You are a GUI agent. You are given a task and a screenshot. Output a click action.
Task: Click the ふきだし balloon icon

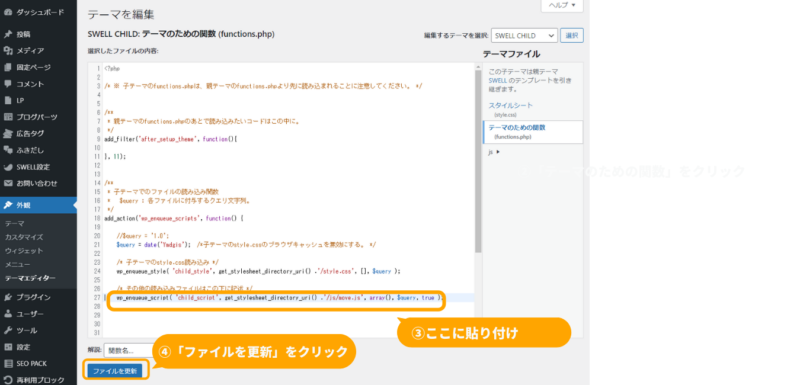[x=8, y=150]
